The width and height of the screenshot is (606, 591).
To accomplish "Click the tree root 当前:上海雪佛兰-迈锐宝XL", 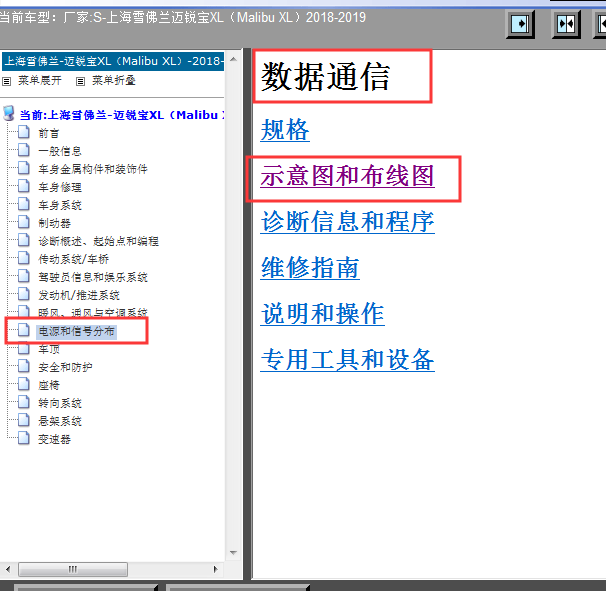I will [122, 115].
